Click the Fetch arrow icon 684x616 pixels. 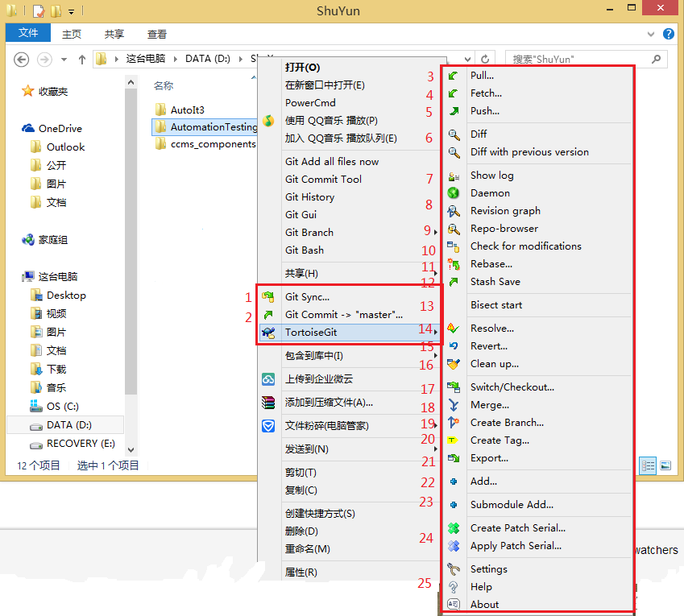tap(454, 93)
